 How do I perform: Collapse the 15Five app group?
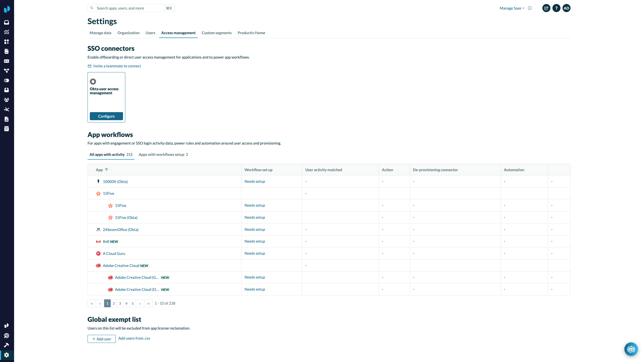tap(108, 193)
